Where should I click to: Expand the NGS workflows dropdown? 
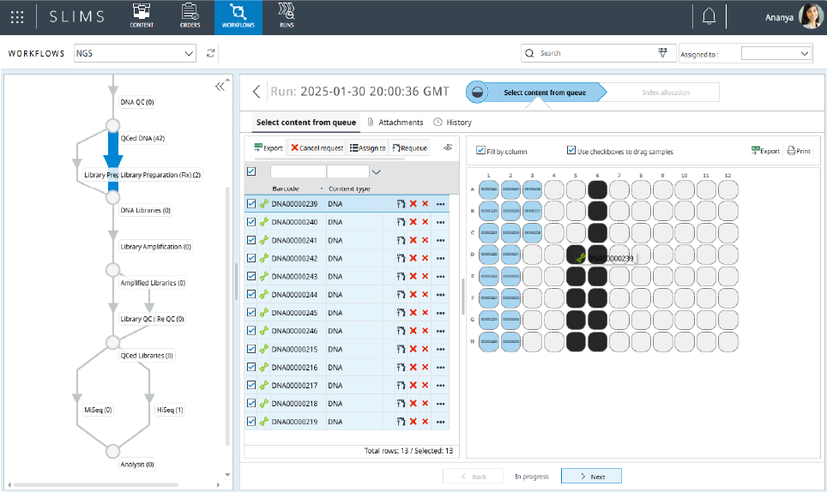189,53
